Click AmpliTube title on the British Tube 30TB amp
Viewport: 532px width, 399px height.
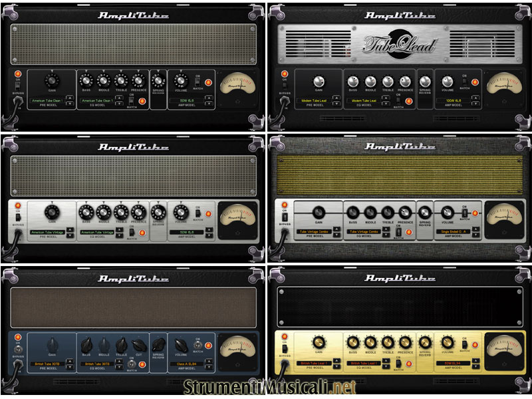click(x=133, y=278)
